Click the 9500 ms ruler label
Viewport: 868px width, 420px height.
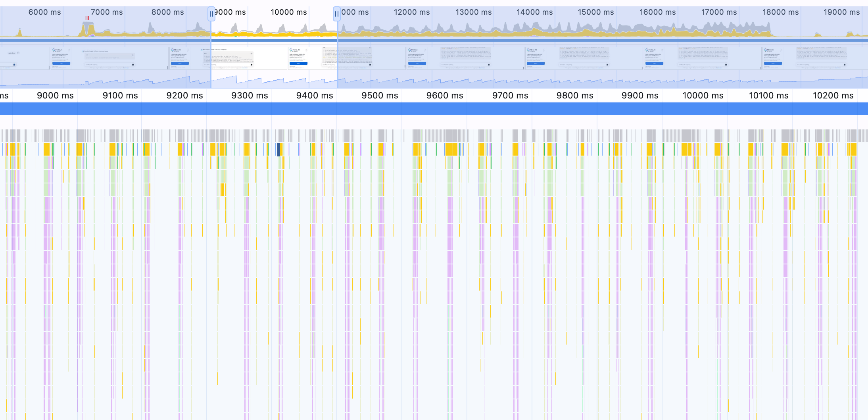(x=380, y=96)
